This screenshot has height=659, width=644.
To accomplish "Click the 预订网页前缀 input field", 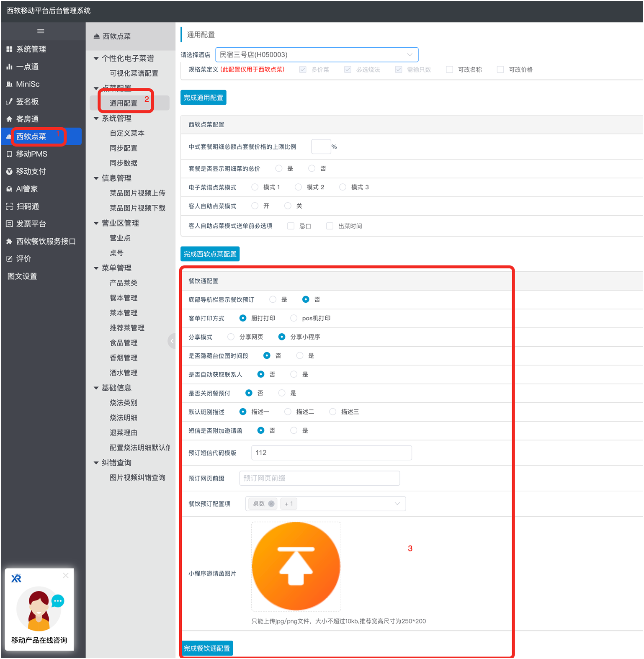I will click(319, 478).
